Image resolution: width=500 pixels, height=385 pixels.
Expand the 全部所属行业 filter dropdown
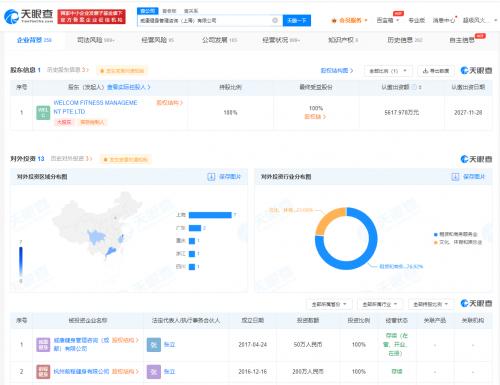pyautogui.click(x=380, y=304)
